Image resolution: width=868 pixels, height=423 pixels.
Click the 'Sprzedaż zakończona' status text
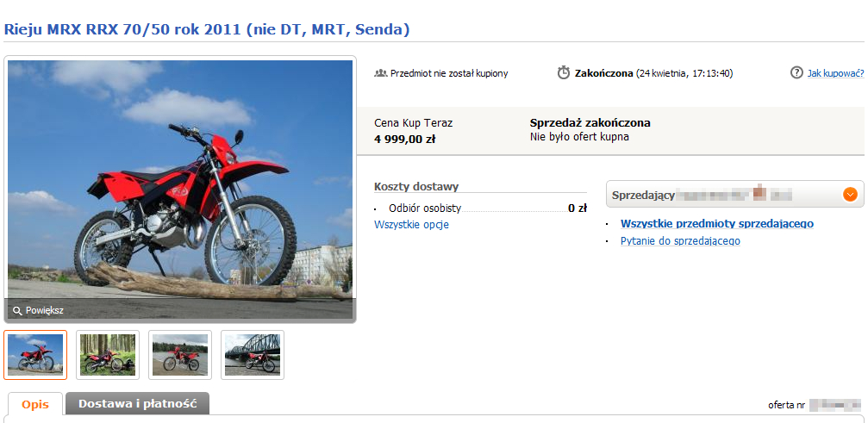click(590, 123)
